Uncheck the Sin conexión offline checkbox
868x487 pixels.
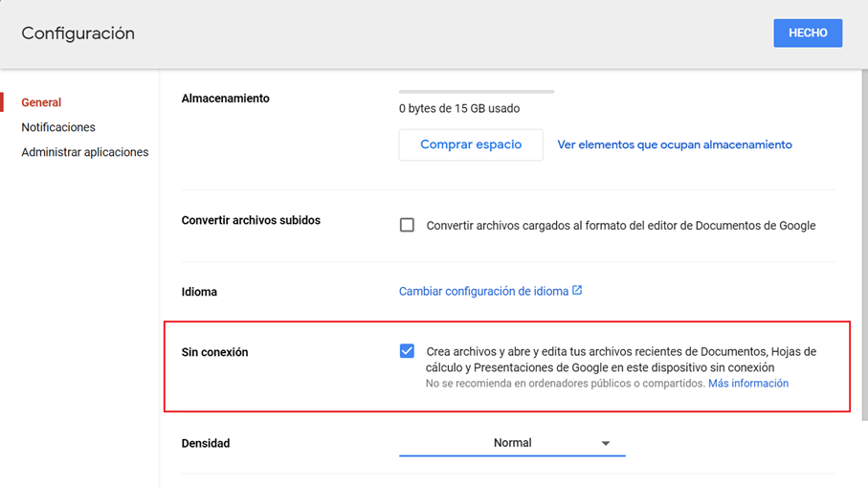[x=407, y=351]
